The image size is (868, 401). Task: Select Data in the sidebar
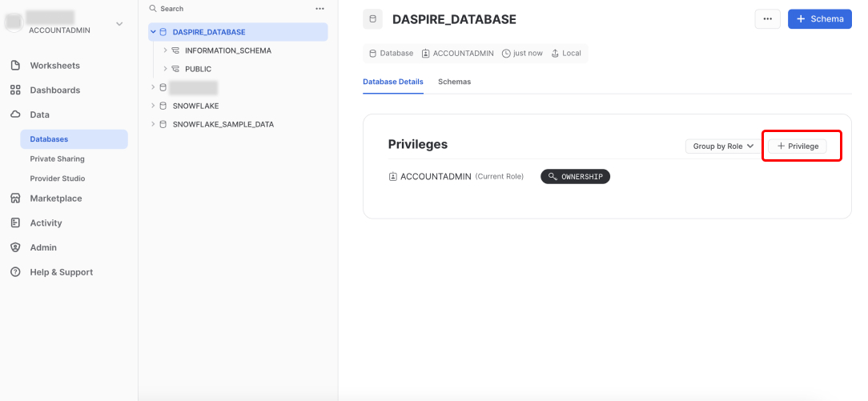39,114
